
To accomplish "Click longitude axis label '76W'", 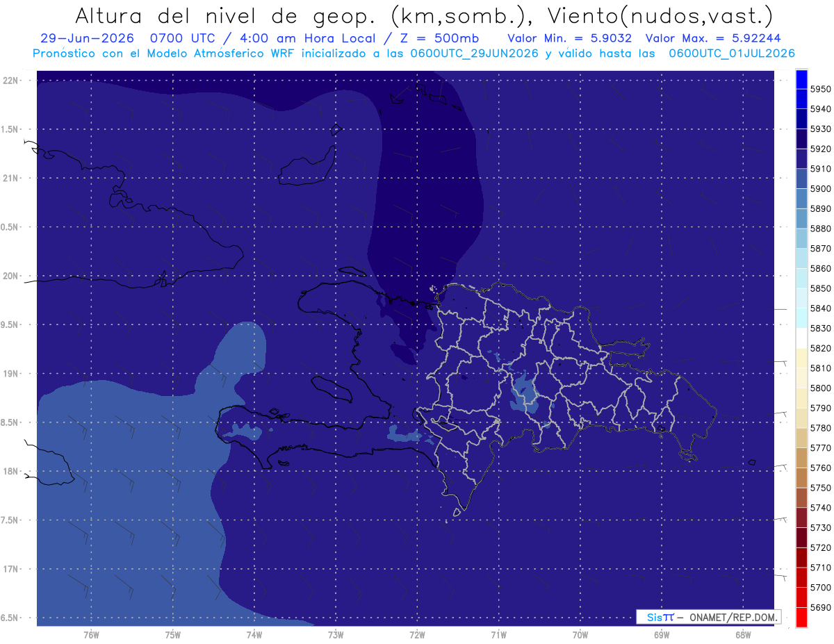I will (x=91, y=634).
